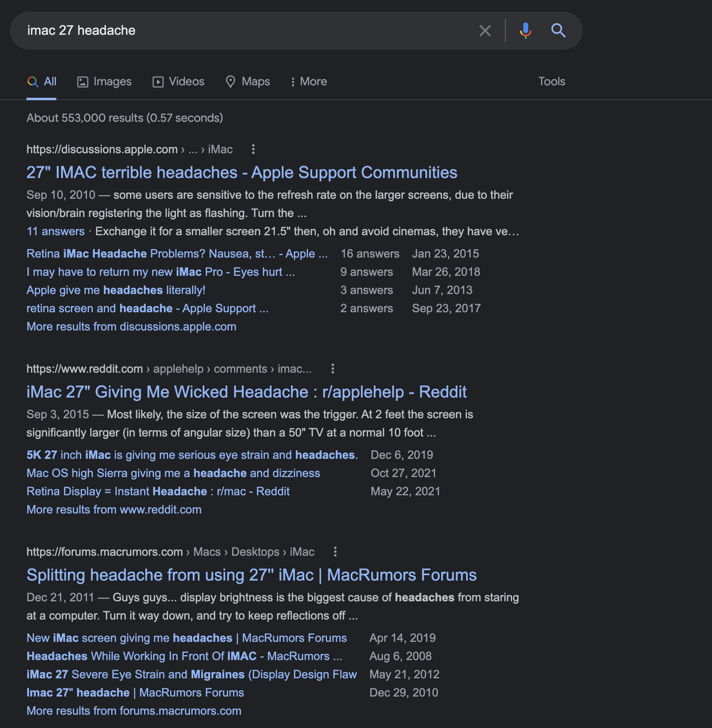Open 'Headaches While Working In Front Of IMAC' link
712x728 pixels.
[x=184, y=656]
